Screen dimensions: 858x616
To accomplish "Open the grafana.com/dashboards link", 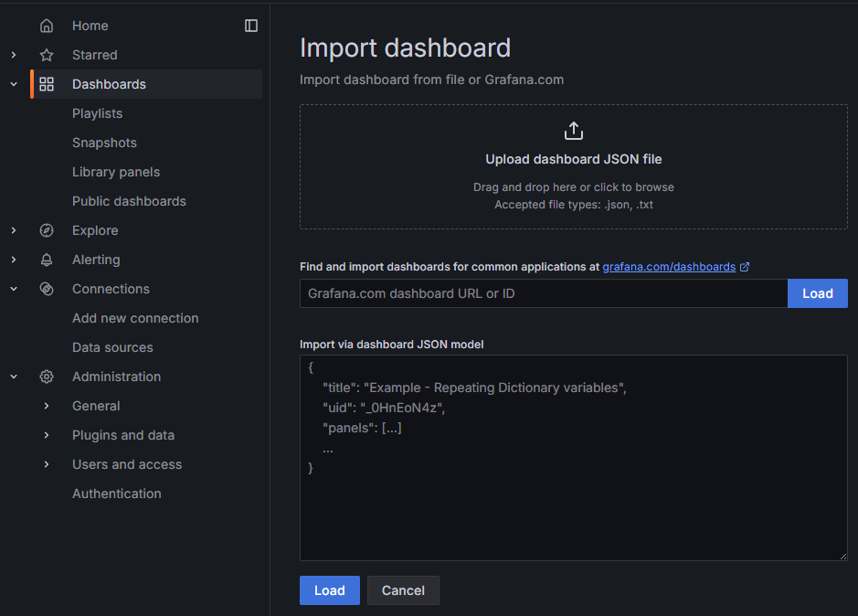I will point(669,267).
